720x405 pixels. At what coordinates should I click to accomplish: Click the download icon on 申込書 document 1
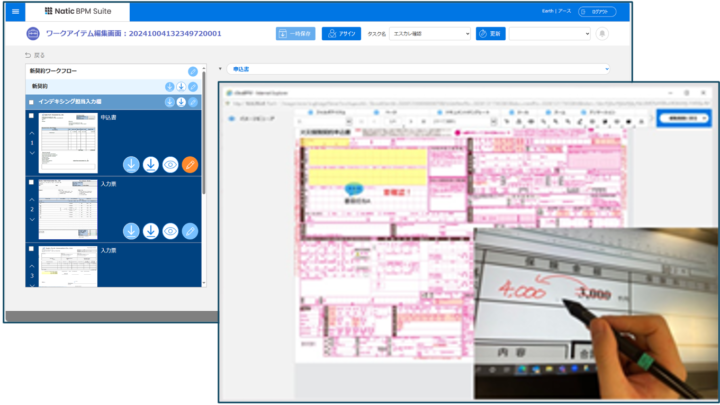click(x=131, y=165)
